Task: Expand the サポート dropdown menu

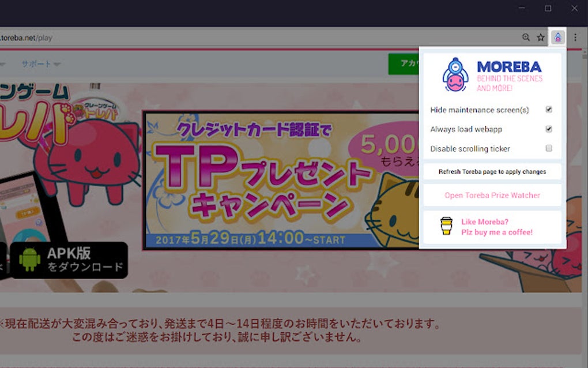Action: click(40, 64)
